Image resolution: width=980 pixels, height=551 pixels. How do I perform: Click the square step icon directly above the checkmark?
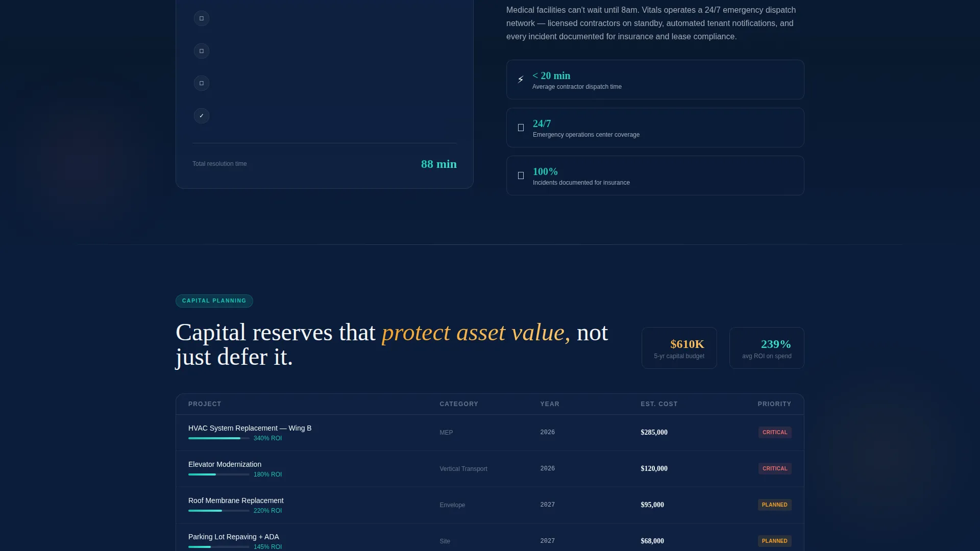click(x=202, y=83)
